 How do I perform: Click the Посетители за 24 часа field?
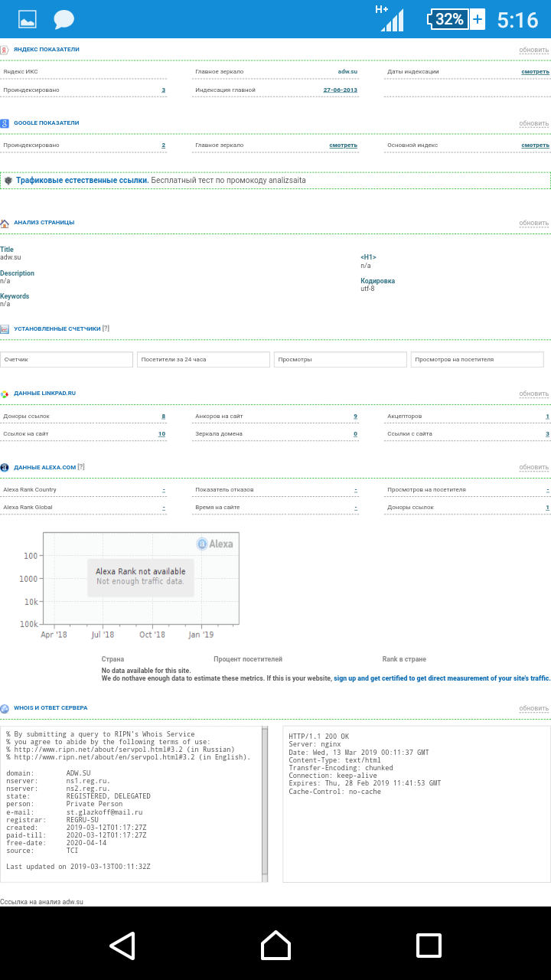pos(204,359)
